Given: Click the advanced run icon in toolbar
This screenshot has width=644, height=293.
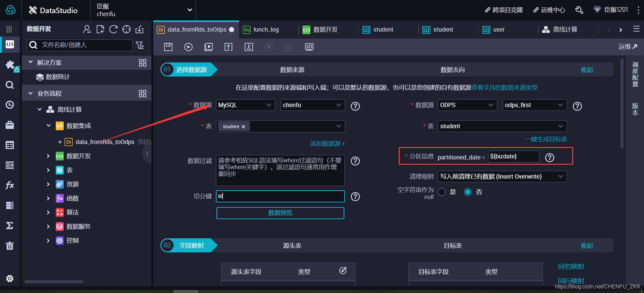Looking at the screenshot, I should point(208,47).
